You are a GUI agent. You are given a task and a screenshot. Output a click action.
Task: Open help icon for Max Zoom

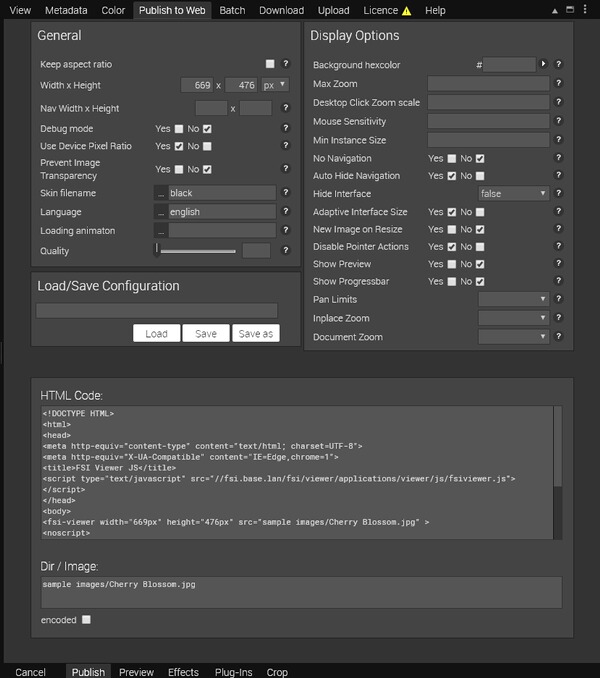point(559,83)
